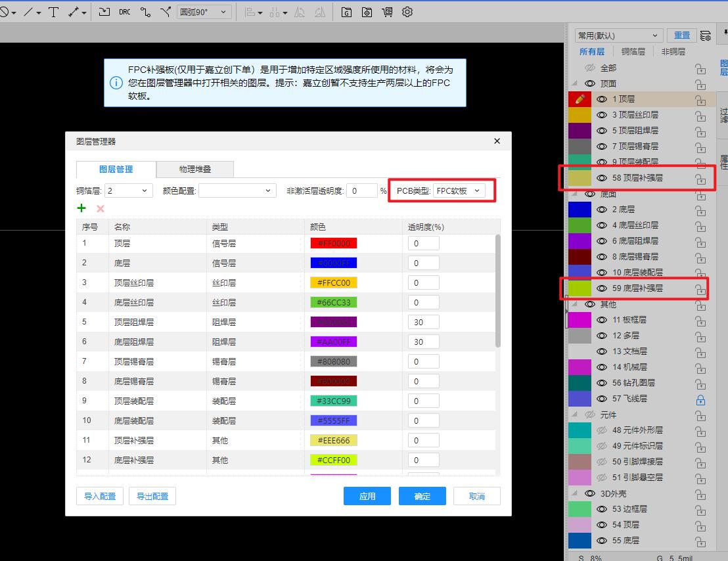Image resolution: width=728 pixels, height=561 pixels.
Task: Open the 铜箔层 count dropdown
Action: click(129, 191)
